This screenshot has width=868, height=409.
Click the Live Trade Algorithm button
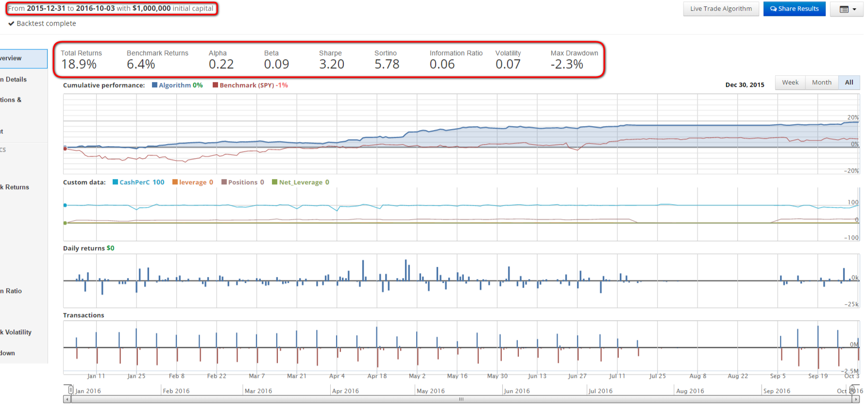click(721, 9)
